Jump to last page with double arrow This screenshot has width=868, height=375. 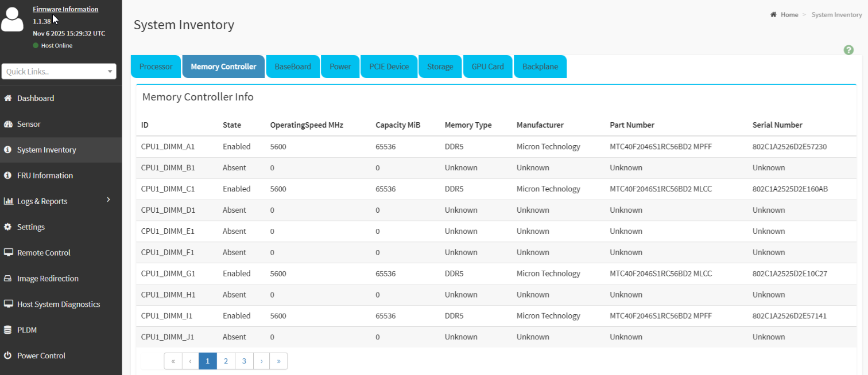278,361
